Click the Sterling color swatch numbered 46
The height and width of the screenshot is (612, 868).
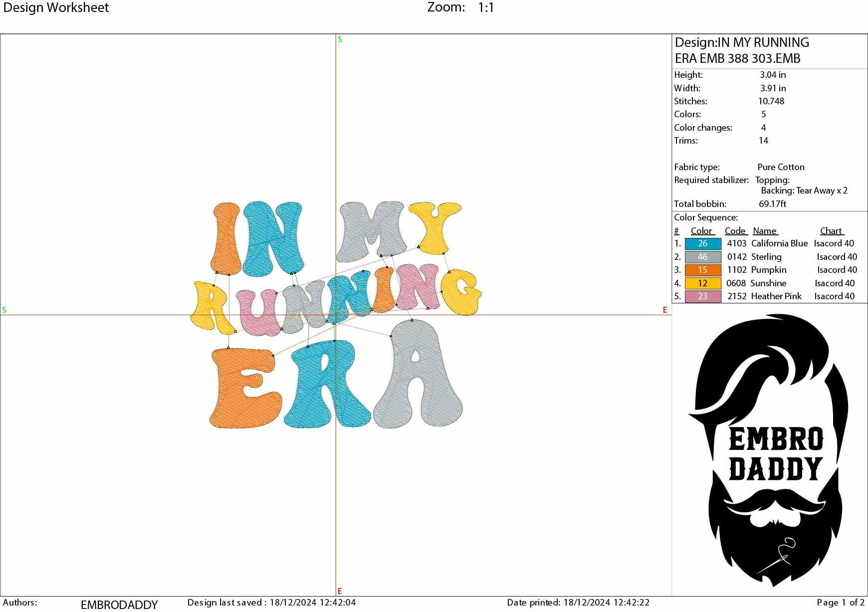click(x=702, y=256)
